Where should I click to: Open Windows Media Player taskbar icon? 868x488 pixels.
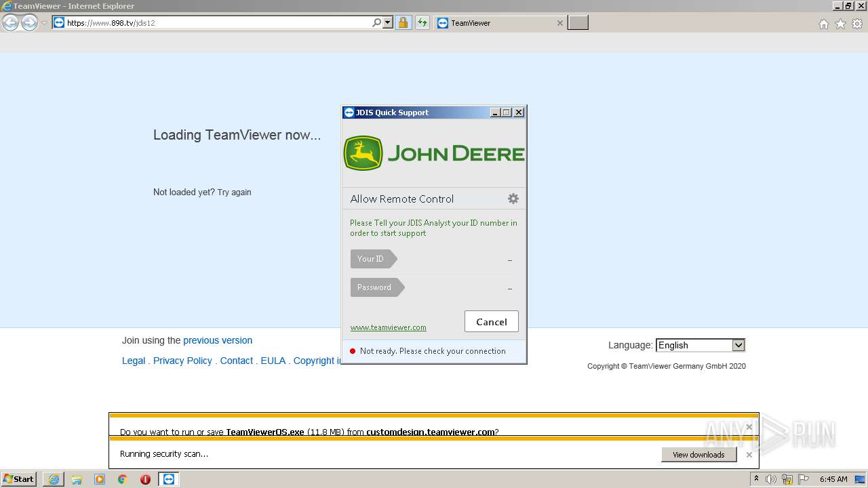point(100,479)
